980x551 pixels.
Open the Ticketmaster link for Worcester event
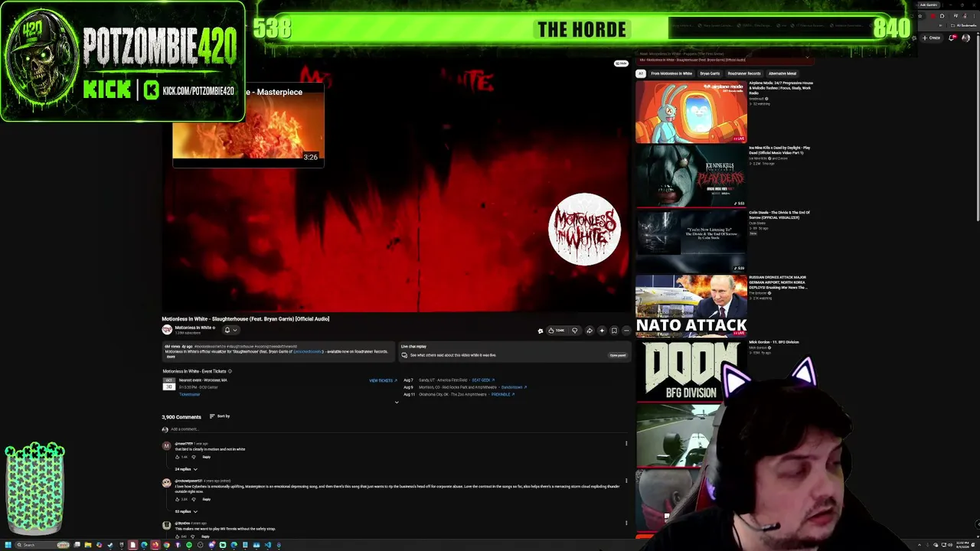(x=189, y=394)
